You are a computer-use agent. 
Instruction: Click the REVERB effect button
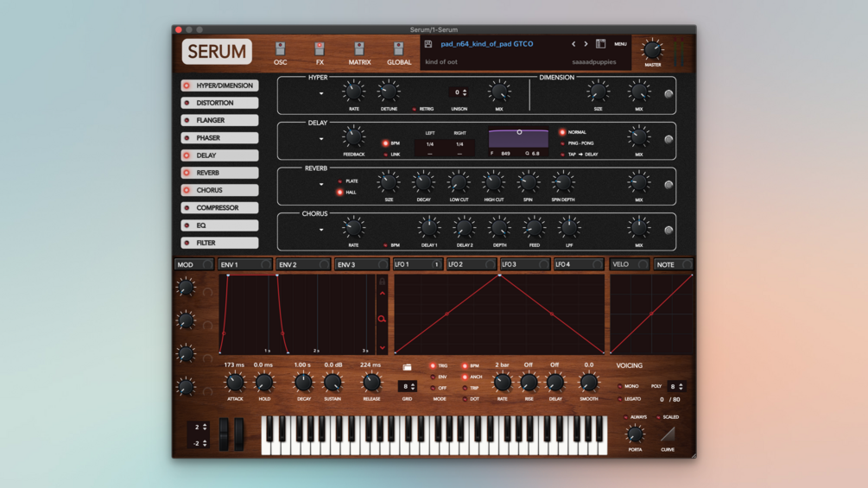pyautogui.click(x=219, y=173)
